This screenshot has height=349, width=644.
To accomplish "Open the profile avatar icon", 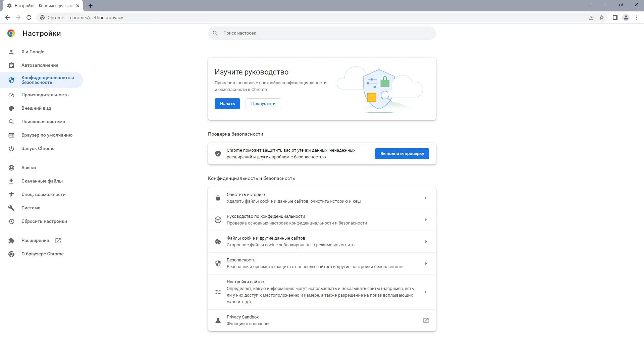I will point(626,17).
